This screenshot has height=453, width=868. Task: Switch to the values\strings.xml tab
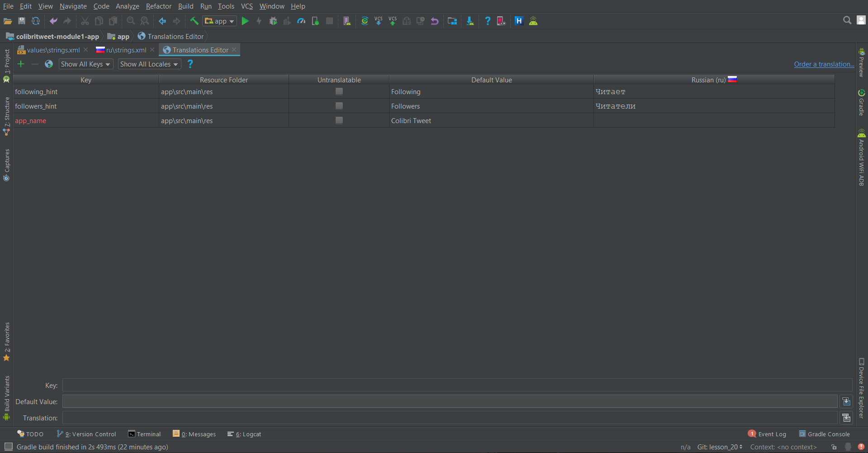[x=53, y=50]
